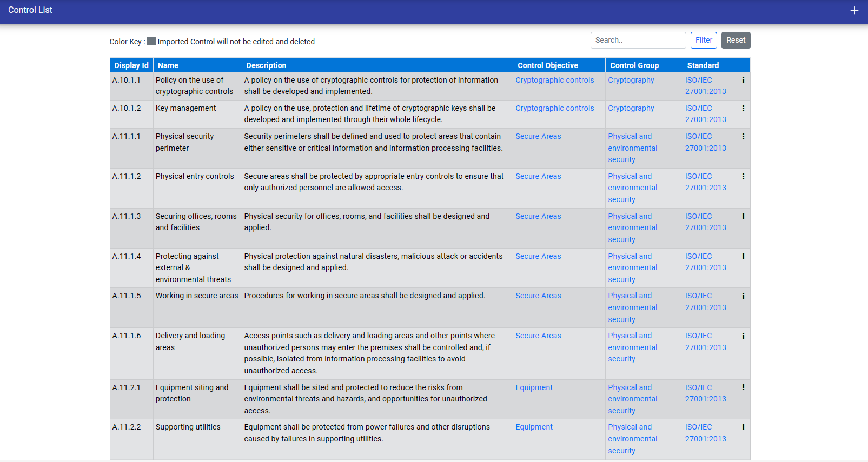Open the three-dot menu for A.11.1.3
The height and width of the screenshot is (462, 868).
point(743,216)
